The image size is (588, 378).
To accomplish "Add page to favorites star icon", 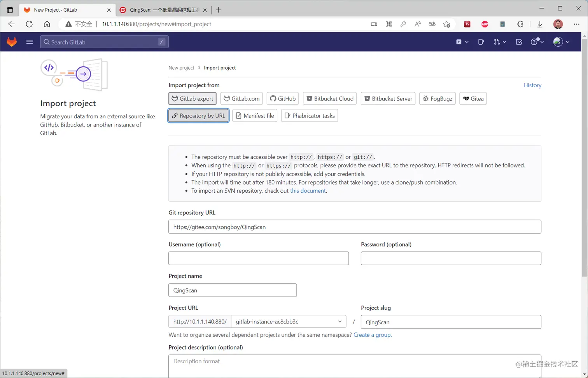I will pyautogui.click(x=447, y=24).
